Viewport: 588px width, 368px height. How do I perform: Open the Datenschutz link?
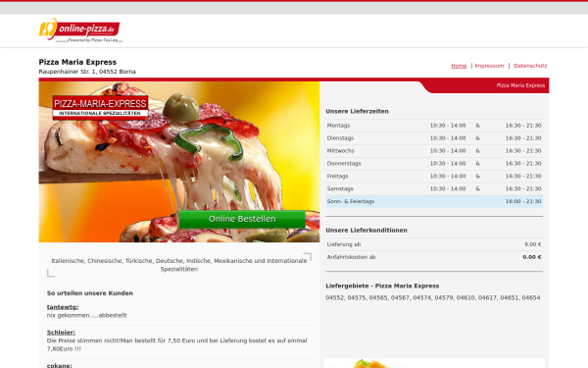pos(530,66)
